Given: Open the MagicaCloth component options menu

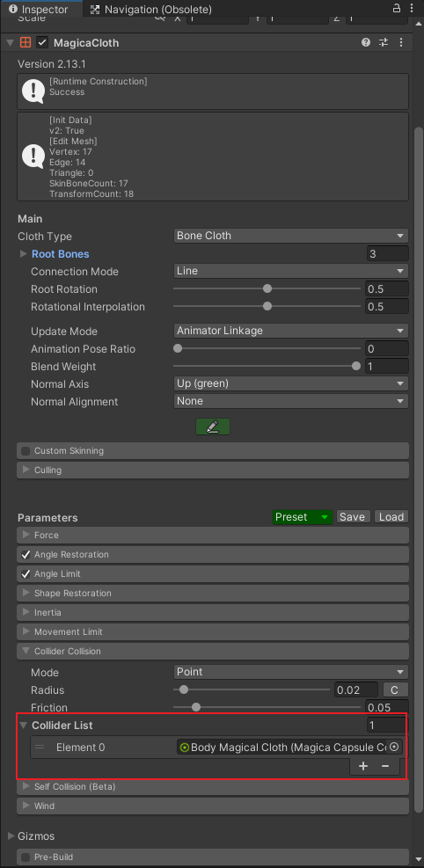Looking at the screenshot, I should [401, 42].
